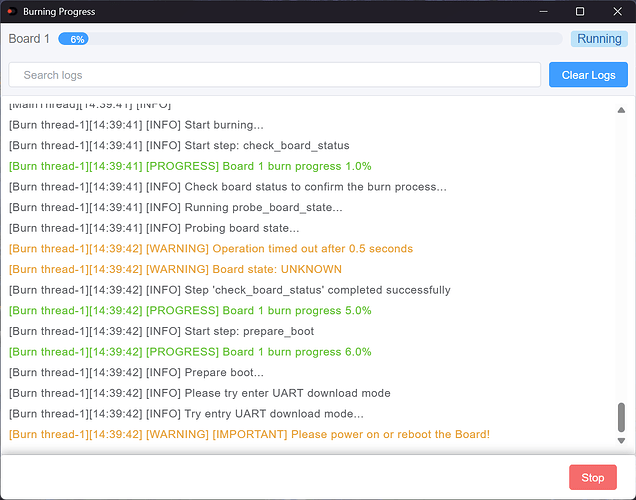Stop the burning process
This screenshot has height=500, width=636.
(593, 477)
